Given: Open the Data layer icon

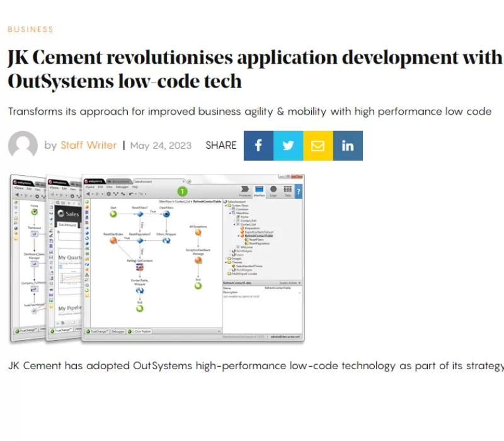Looking at the screenshot, I should coord(287,191).
